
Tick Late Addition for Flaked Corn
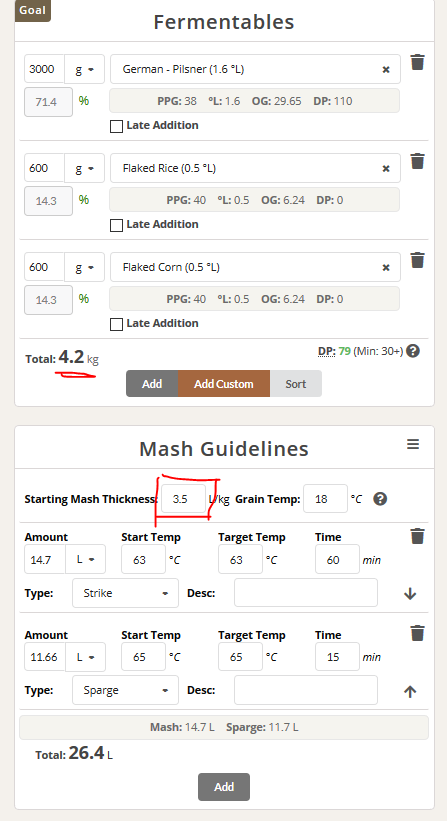117,324
